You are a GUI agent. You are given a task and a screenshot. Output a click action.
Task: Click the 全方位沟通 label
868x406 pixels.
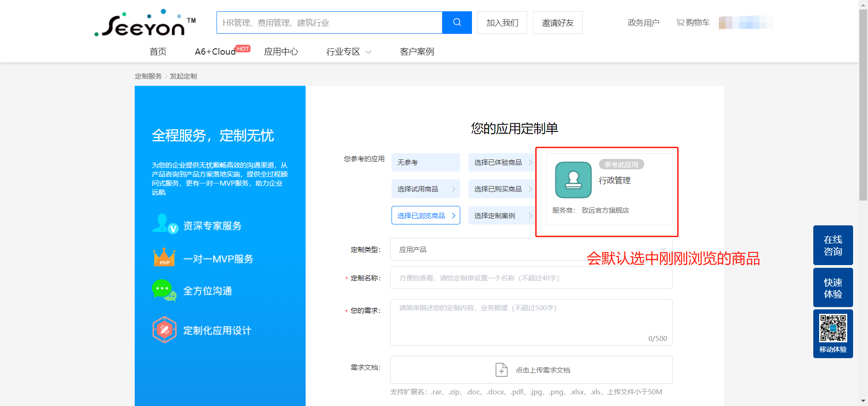coord(208,290)
